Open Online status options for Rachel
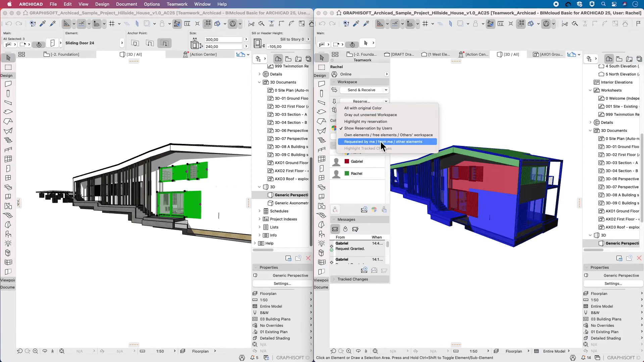Screen dimensions: 644x362 coord(386,74)
